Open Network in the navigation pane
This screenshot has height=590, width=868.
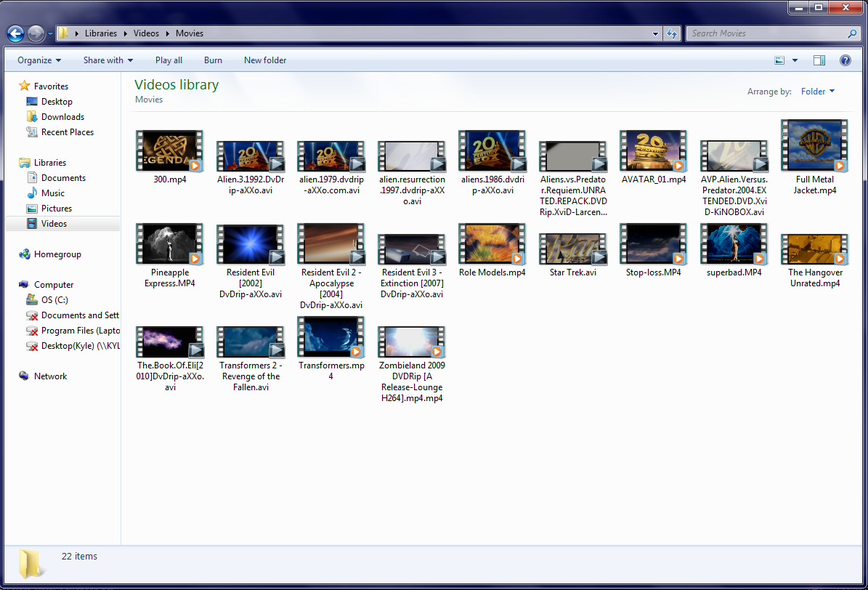[x=43, y=376]
